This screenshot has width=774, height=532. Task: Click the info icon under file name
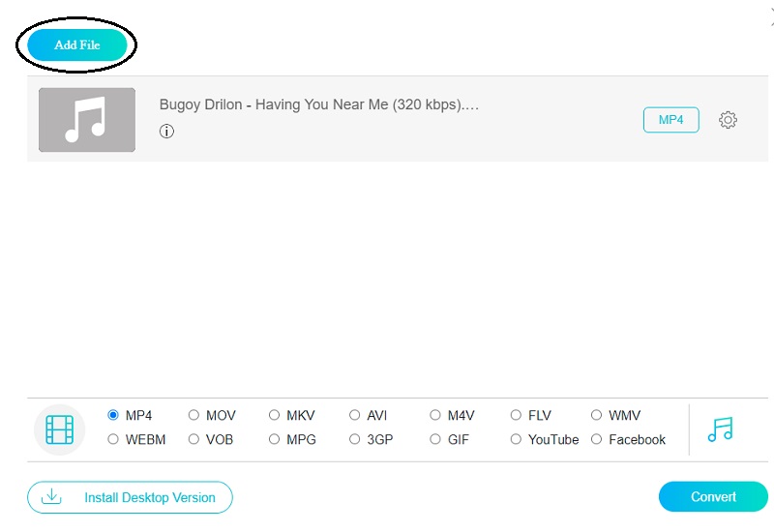[x=166, y=132]
